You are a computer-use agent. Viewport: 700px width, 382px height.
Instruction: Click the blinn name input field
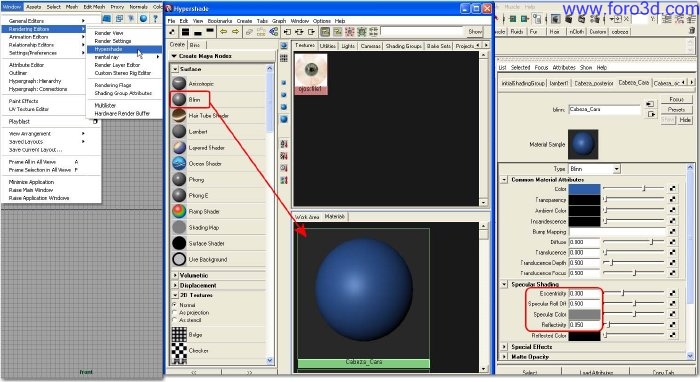click(604, 109)
